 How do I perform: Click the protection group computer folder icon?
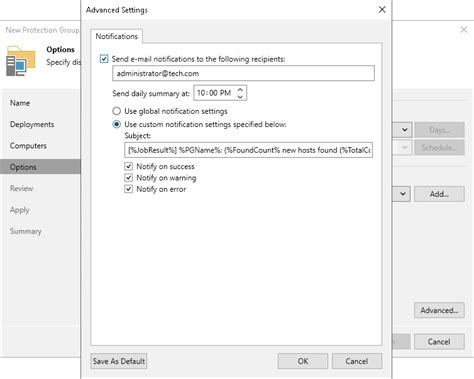point(21,61)
